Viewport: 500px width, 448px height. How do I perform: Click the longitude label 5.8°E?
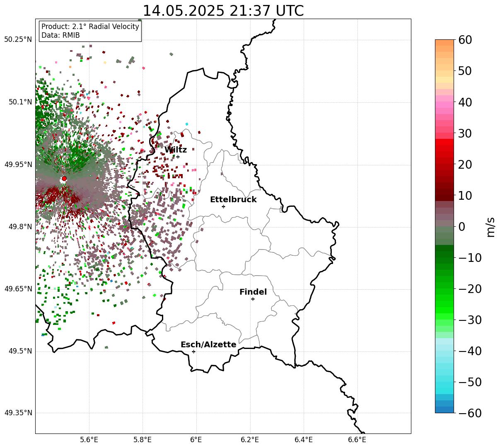143,440
